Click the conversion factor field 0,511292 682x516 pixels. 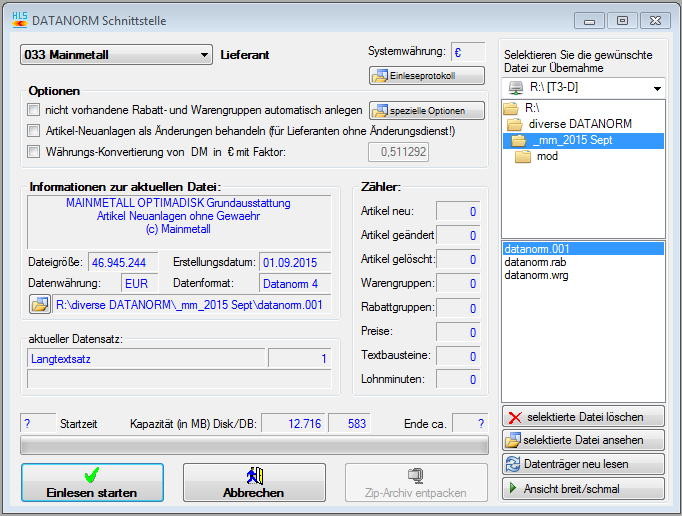(399, 152)
